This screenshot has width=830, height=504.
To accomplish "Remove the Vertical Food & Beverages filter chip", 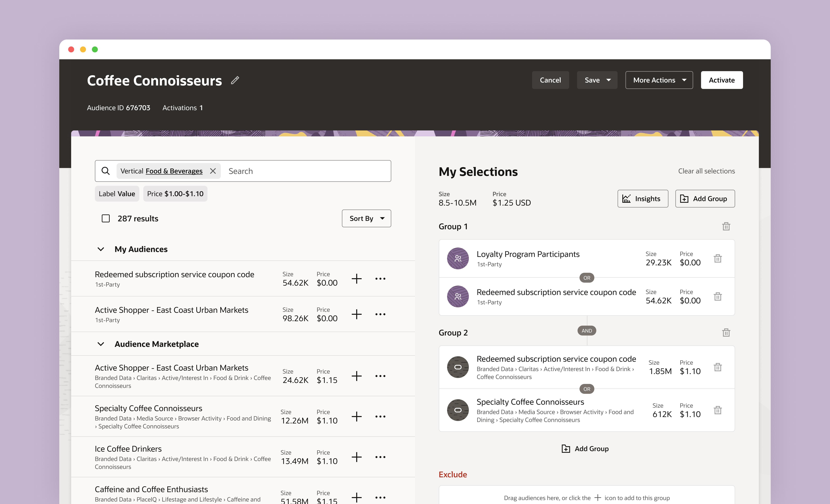I will [x=213, y=171].
